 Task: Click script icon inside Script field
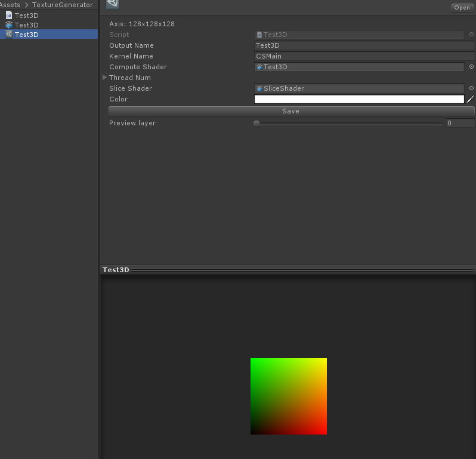[259, 35]
